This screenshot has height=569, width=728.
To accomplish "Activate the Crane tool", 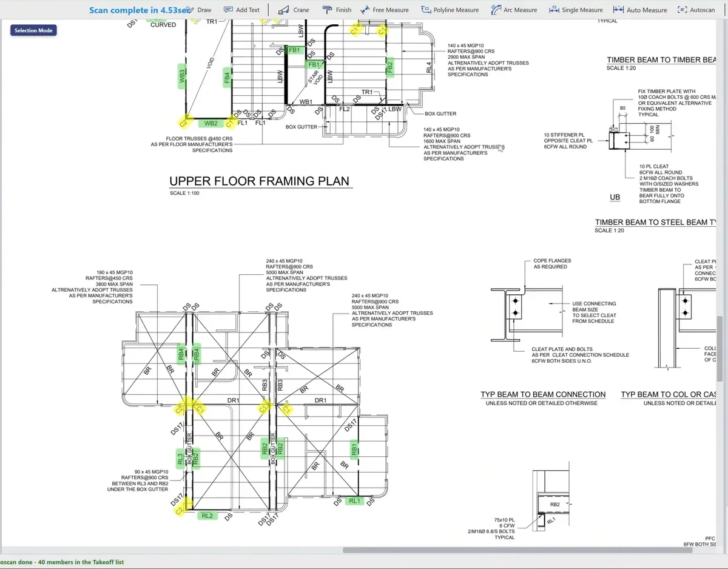I will pos(294,10).
